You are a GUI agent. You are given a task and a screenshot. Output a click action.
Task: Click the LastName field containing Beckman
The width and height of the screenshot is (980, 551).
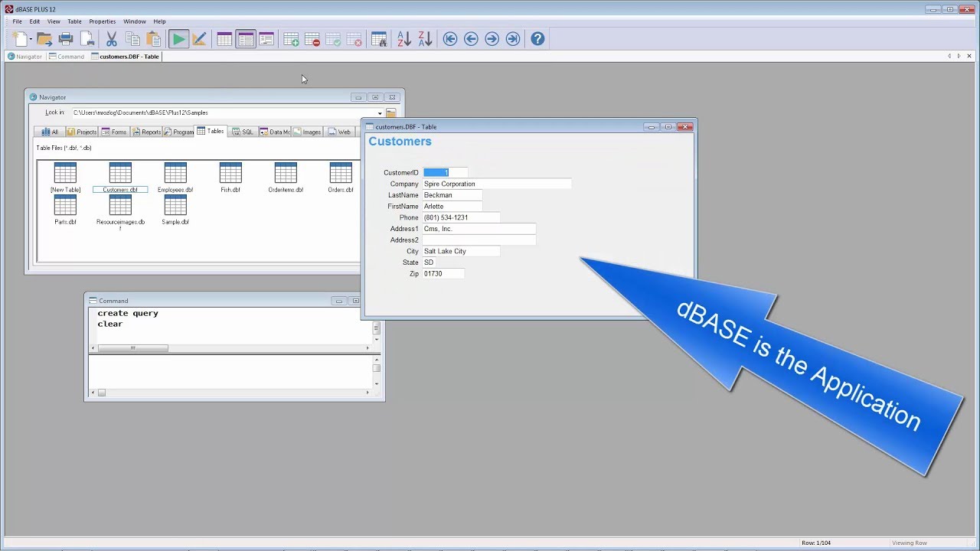click(x=452, y=195)
